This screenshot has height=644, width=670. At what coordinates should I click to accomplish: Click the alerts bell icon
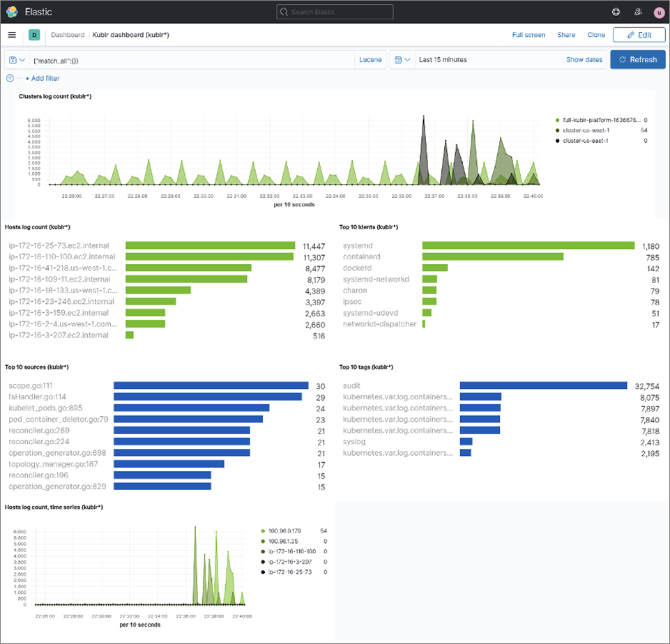pyautogui.click(x=638, y=11)
